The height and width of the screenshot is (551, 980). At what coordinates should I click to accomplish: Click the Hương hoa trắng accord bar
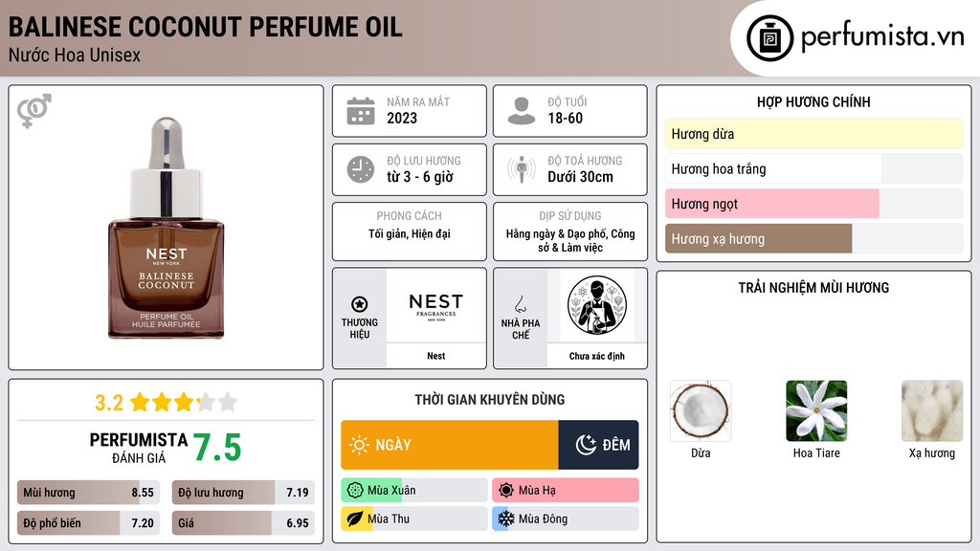[x=813, y=168]
